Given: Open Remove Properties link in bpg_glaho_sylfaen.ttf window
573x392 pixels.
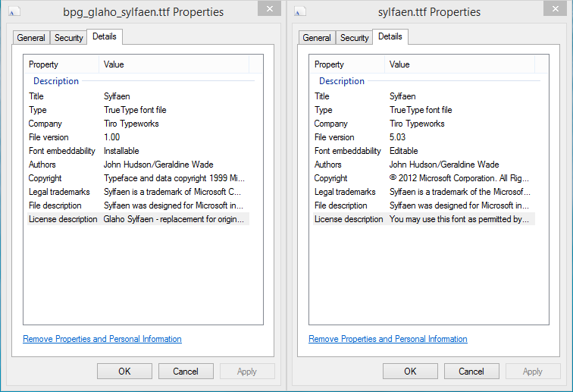Looking at the screenshot, I should (x=102, y=339).
